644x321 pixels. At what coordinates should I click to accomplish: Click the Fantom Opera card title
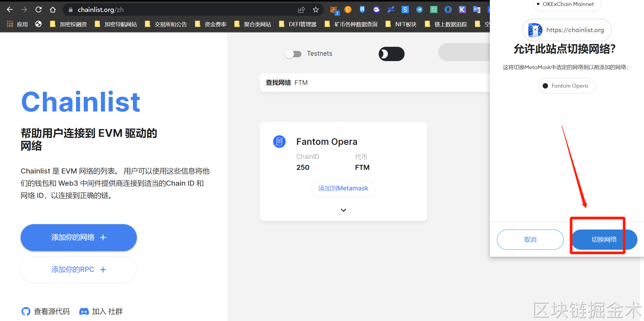(x=327, y=142)
